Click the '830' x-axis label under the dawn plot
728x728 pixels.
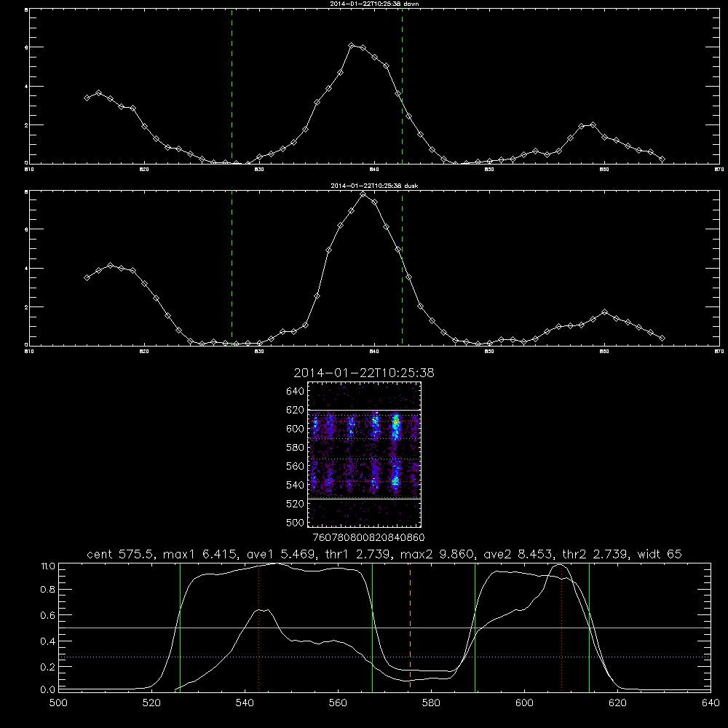coord(259,170)
